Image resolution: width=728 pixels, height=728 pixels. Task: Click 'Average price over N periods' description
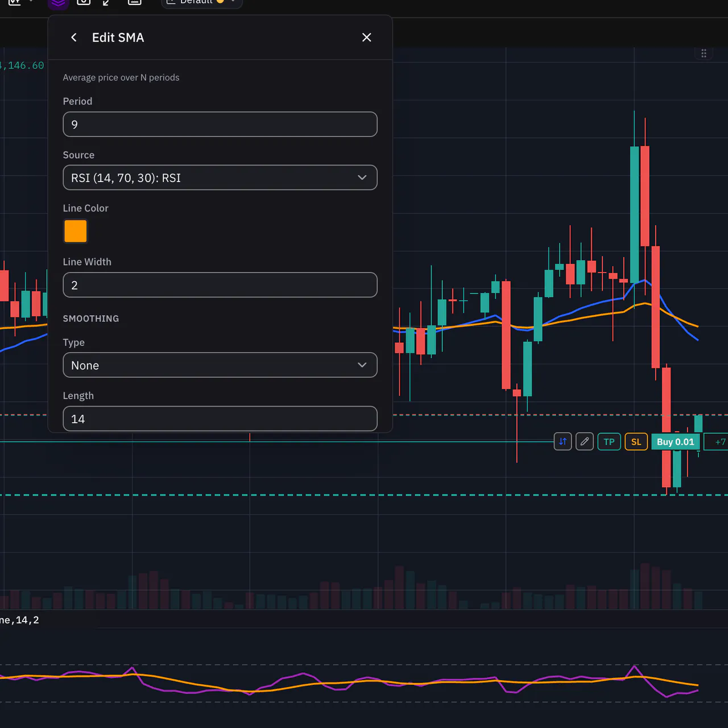121,77
